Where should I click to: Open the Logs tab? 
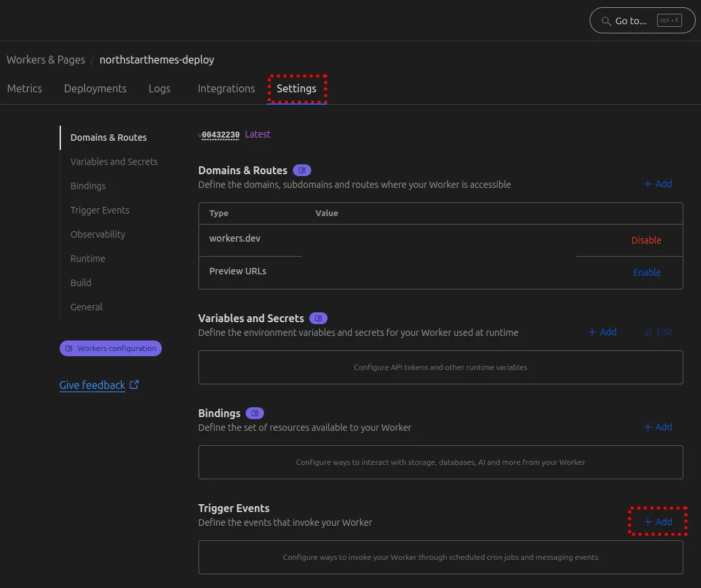point(160,88)
